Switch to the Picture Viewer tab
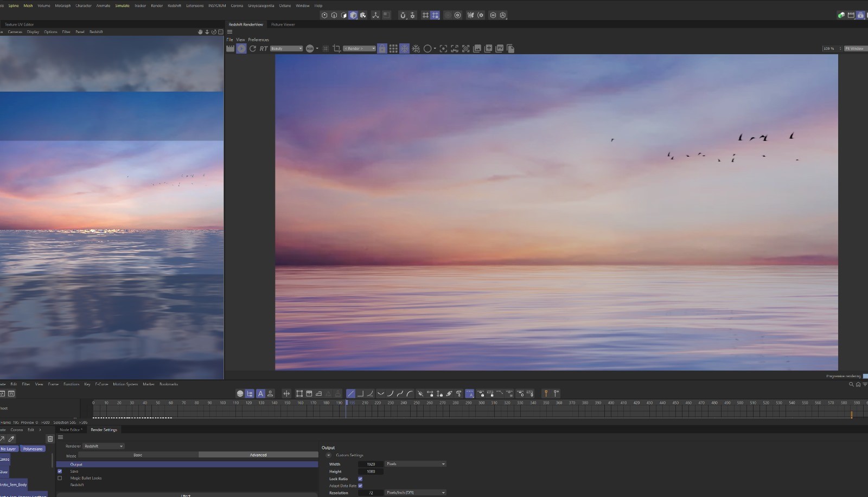This screenshot has width=868, height=497. point(283,24)
